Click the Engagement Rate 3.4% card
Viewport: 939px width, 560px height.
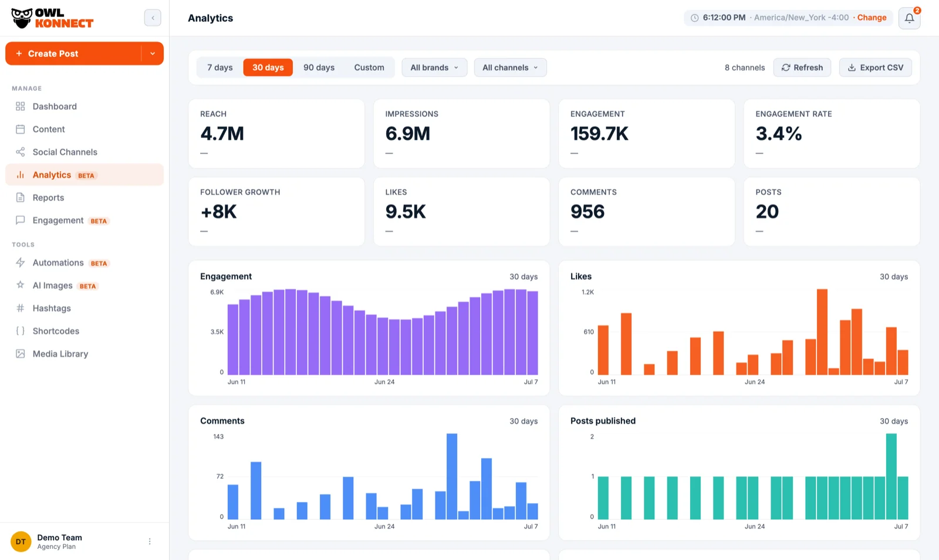click(832, 134)
